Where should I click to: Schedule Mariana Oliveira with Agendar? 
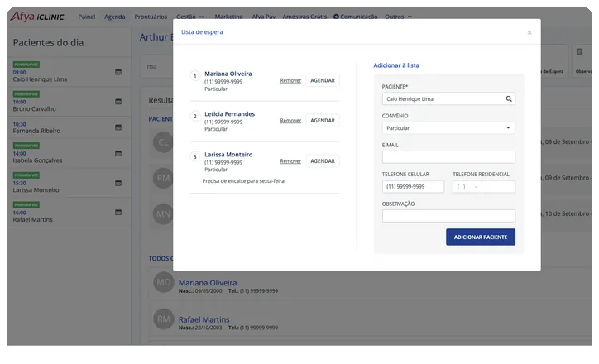[x=323, y=80]
